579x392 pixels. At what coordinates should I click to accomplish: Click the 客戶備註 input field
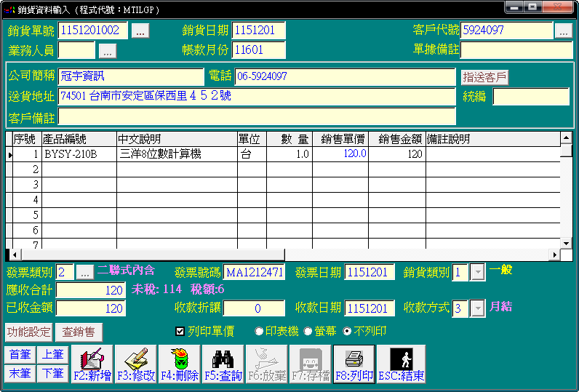[x=257, y=116]
